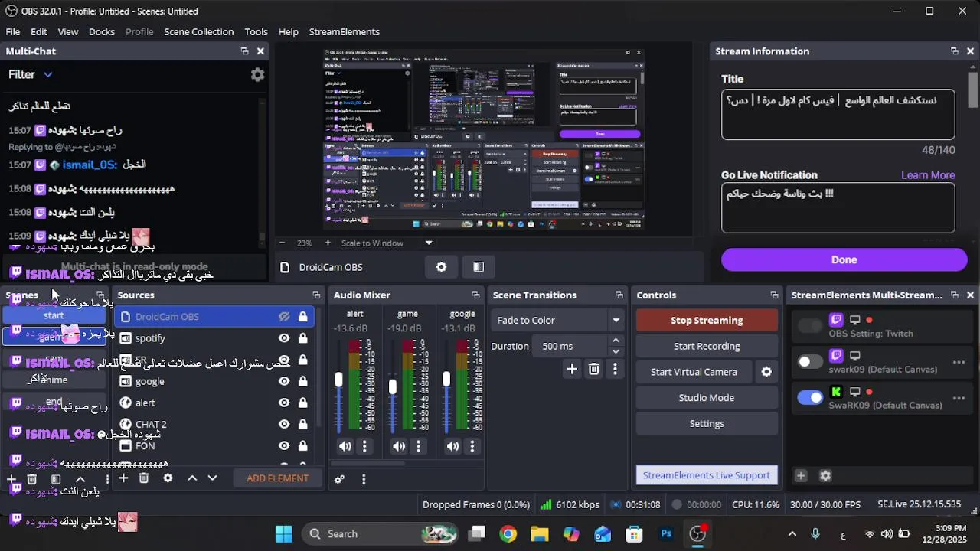Open the Scene Collection menu
This screenshot has height=551, width=980.
point(199,32)
